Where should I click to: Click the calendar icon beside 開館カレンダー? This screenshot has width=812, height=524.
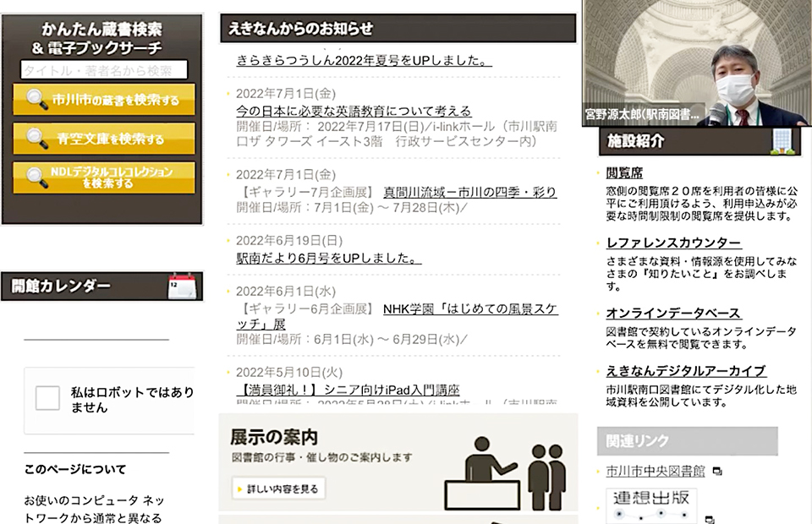click(183, 287)
